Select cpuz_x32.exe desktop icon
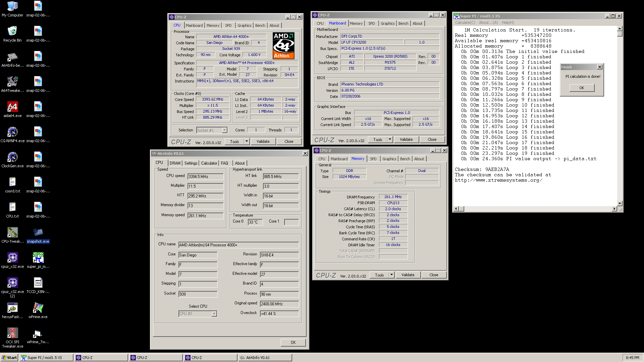Image resolution: width=644 pixels, height=362 pixels. pos(12,260)
